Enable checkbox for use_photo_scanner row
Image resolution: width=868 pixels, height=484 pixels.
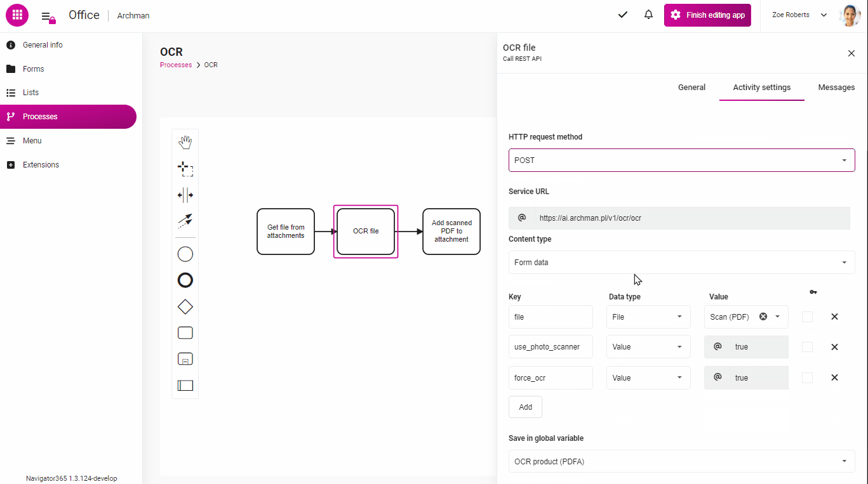click(x=807, y=347)
